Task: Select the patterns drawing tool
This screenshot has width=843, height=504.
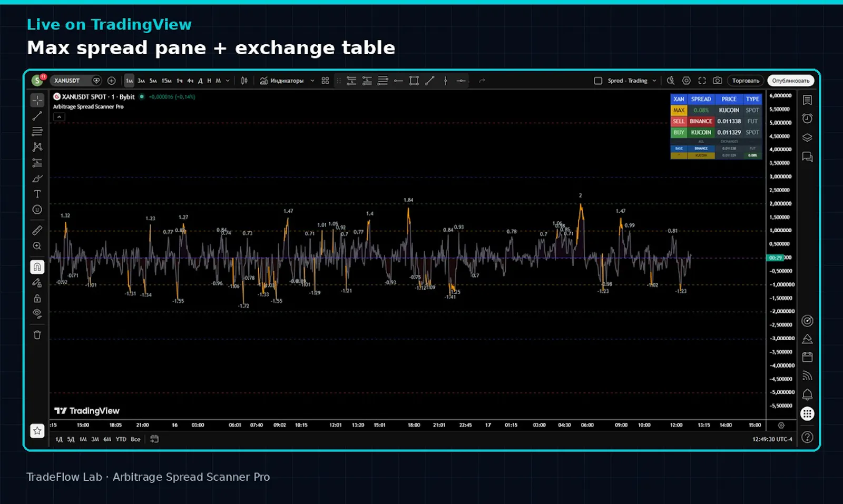Action: pos(37,147)
